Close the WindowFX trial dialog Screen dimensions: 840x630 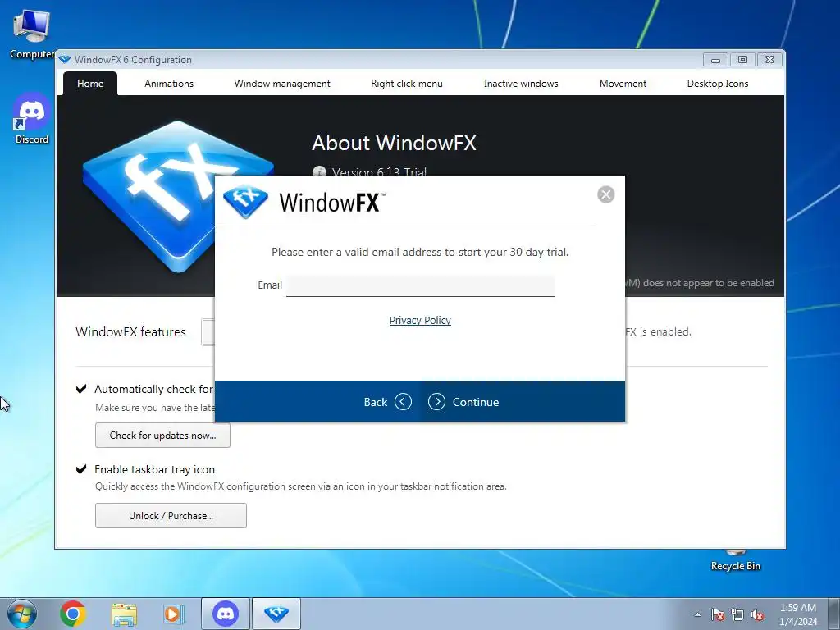tap(606, 194)
